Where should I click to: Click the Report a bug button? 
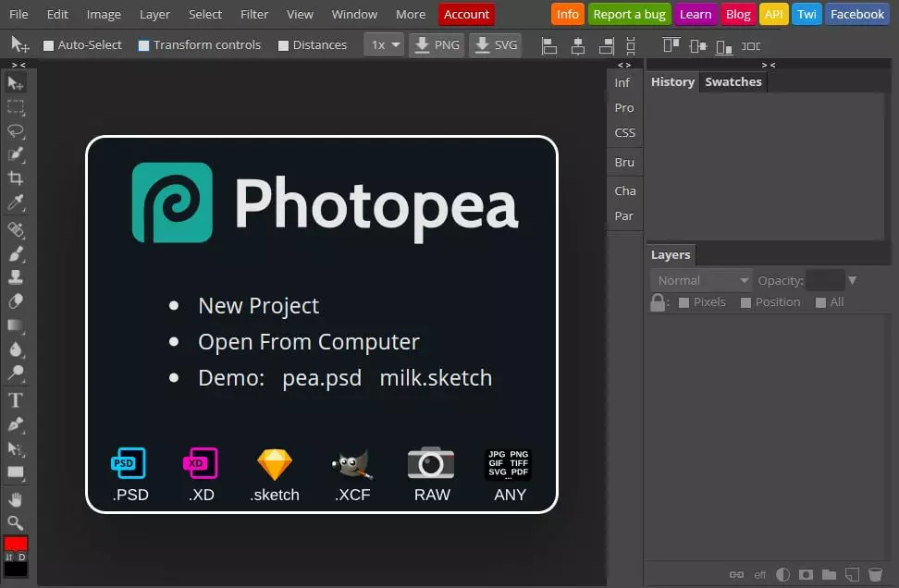[x=629, y=14]
